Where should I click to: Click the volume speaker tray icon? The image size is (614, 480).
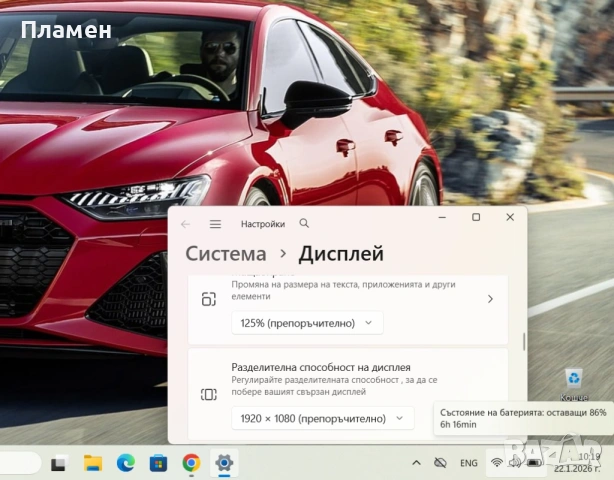[x=515, y=463]
